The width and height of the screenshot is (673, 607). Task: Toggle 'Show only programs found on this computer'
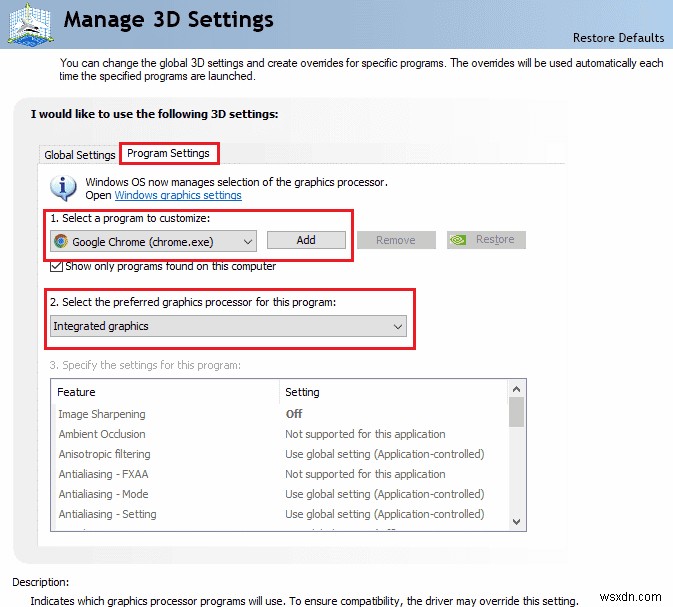(x=57, y=266)
